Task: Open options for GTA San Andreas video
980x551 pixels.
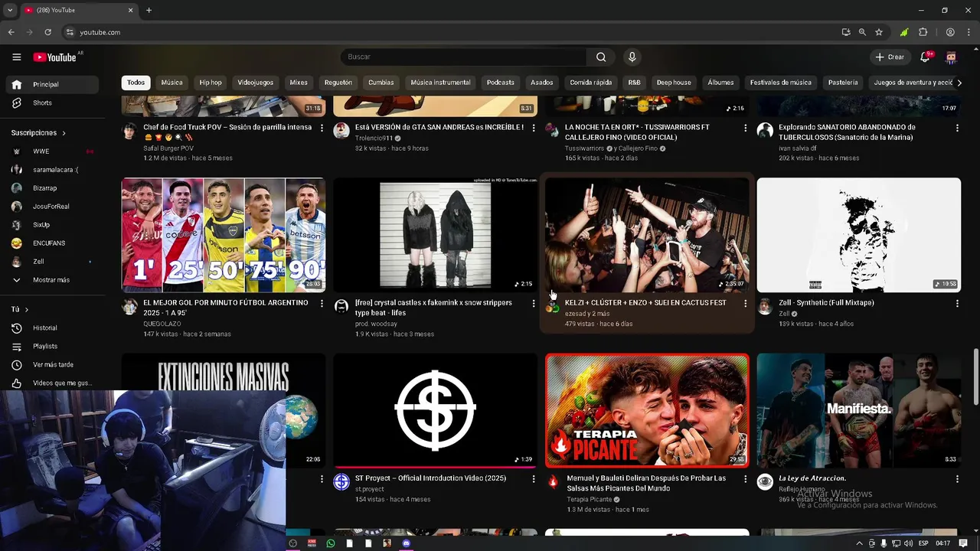Action: pyautogui.click(x=534, y=128)
